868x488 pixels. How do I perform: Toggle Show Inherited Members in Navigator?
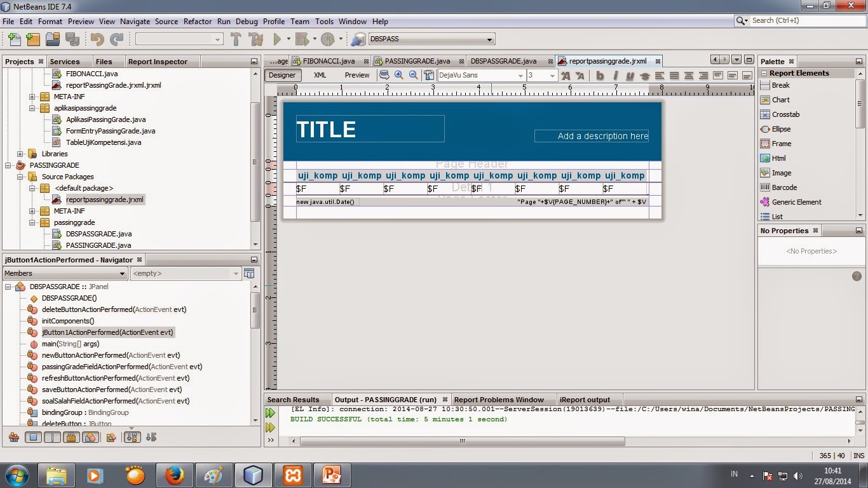[x=13, y=437]
